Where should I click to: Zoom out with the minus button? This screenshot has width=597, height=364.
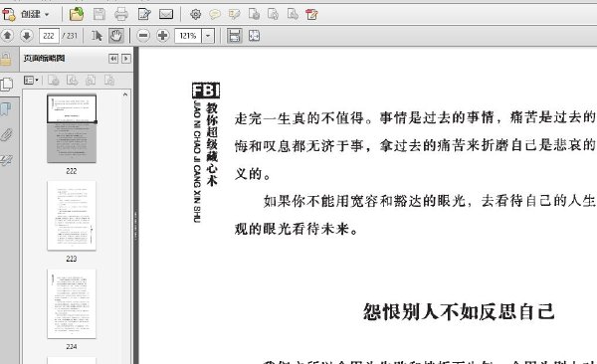tap(143, 36)
